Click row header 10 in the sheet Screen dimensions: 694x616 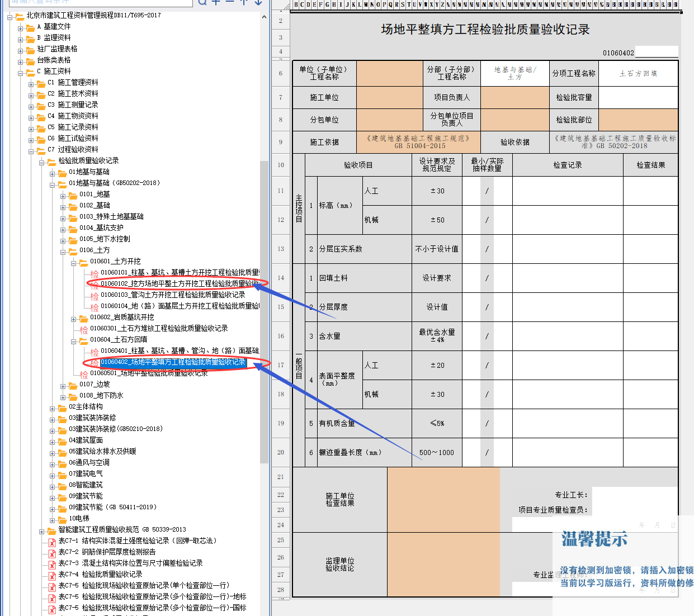281,165
